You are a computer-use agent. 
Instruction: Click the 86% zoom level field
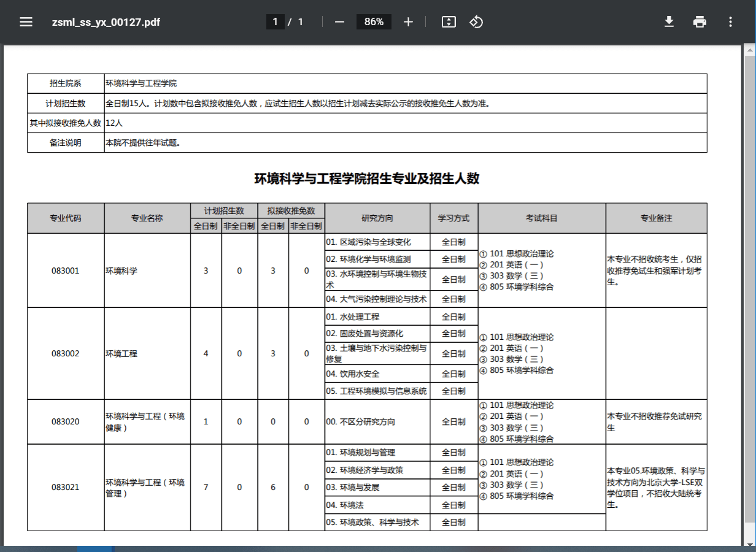374,22
